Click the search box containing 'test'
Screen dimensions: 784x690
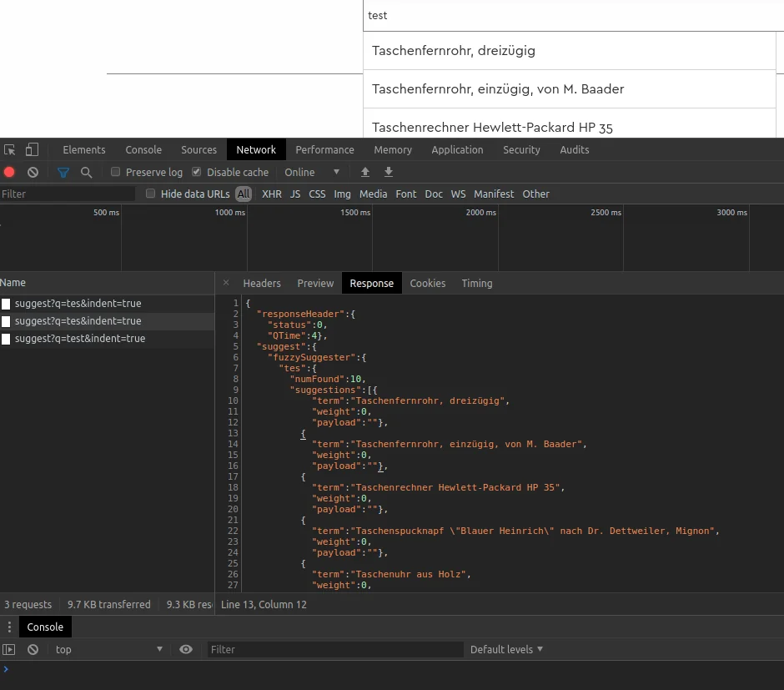click(x=573, y=16)
